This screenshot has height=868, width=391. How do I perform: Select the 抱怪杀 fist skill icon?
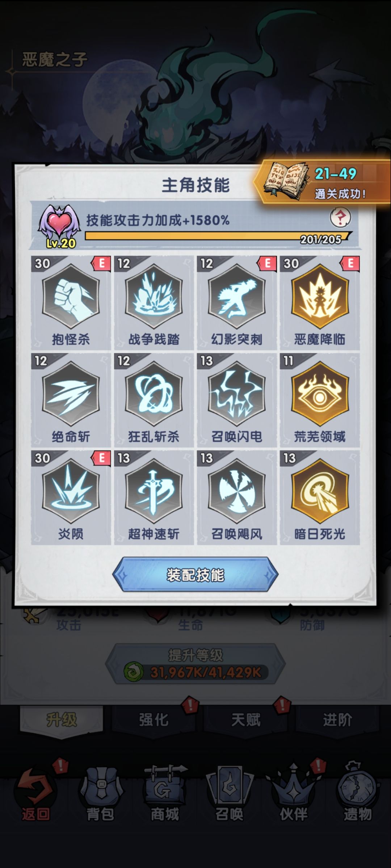point(71,297)
